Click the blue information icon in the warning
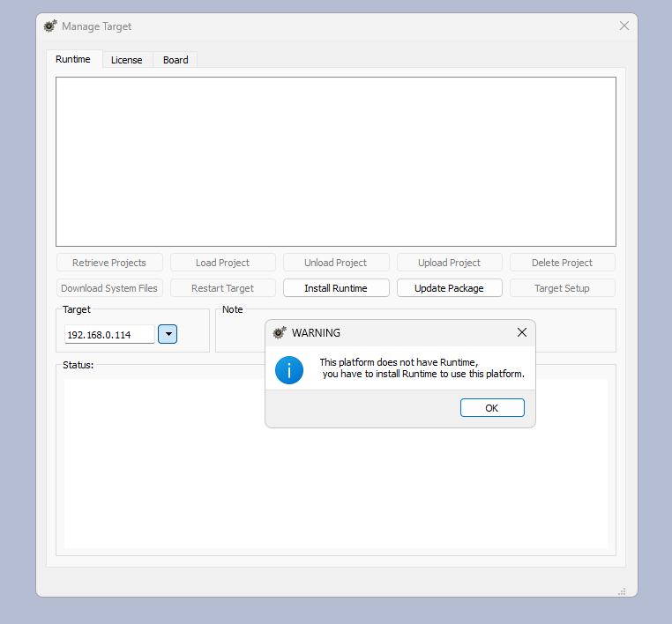Screen dimensions: 672x624 (x=289, y=369)
